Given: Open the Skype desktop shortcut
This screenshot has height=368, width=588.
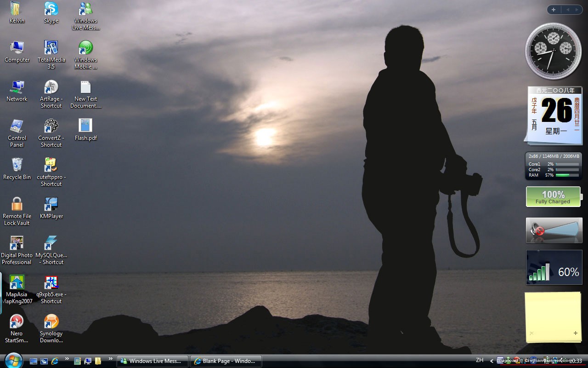Looking at the screenshot, I should tap(51, 9).
